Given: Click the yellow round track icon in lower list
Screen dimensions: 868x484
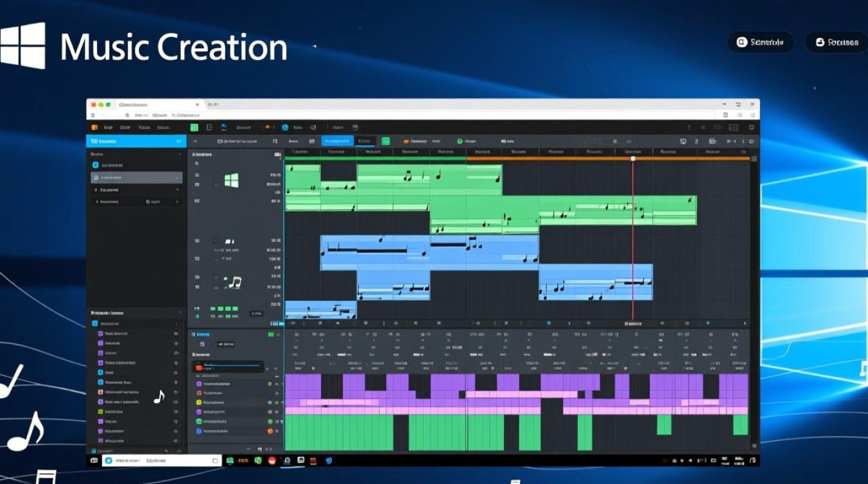Looking at the screenshot, I should [x=199, y=402].
